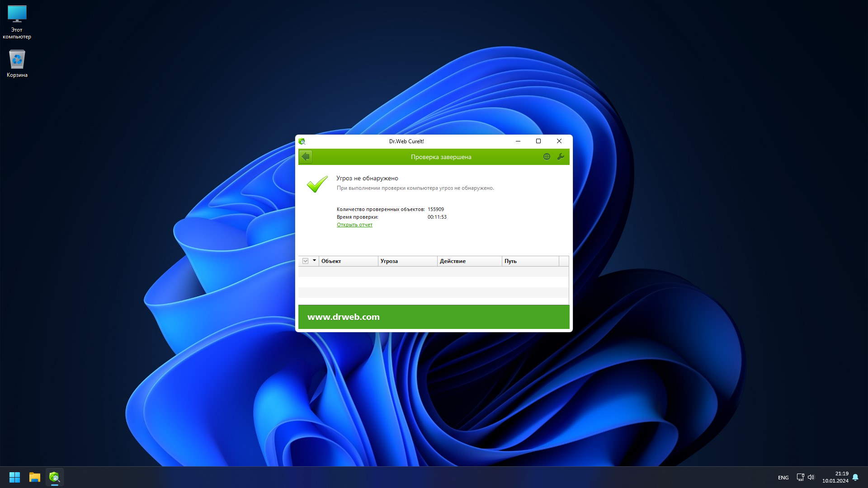
Task: Open File Explorer from the taskbar
Action: click(x=35, y=477)
